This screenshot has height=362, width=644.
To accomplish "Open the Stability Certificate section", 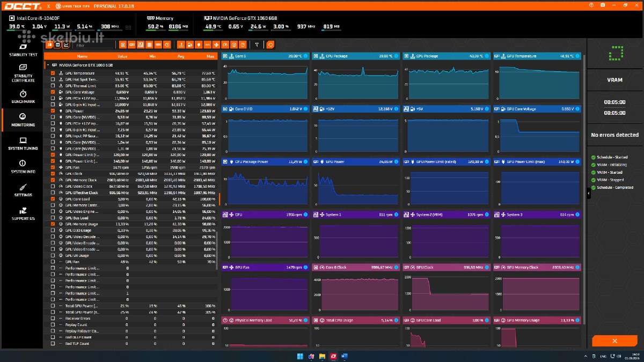I will pos(23,73).
